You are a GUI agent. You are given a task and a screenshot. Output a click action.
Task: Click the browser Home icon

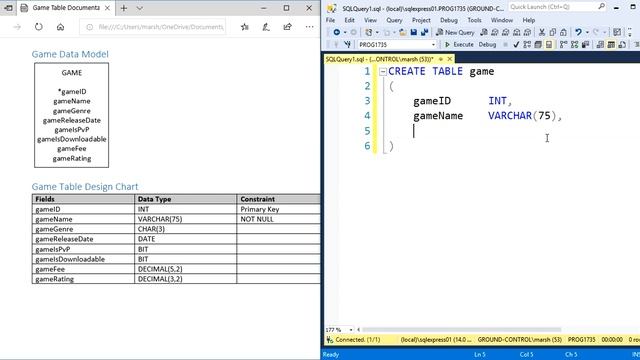coord(60,27)
